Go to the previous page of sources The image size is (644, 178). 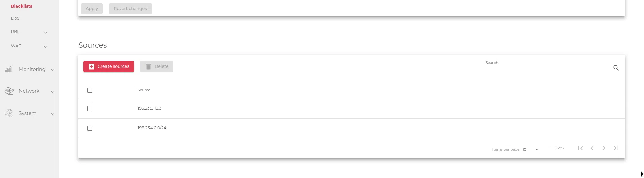[592, 148]
